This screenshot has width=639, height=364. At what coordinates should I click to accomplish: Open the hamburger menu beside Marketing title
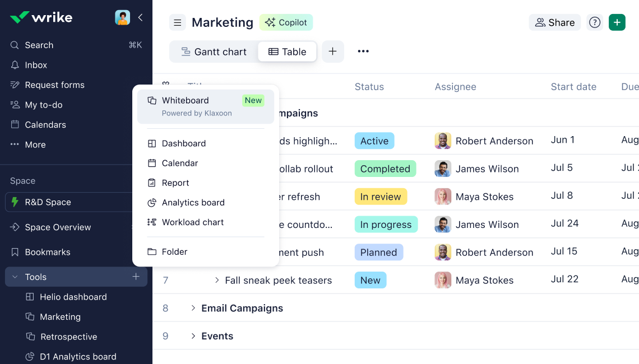click(x=178, y=22)
